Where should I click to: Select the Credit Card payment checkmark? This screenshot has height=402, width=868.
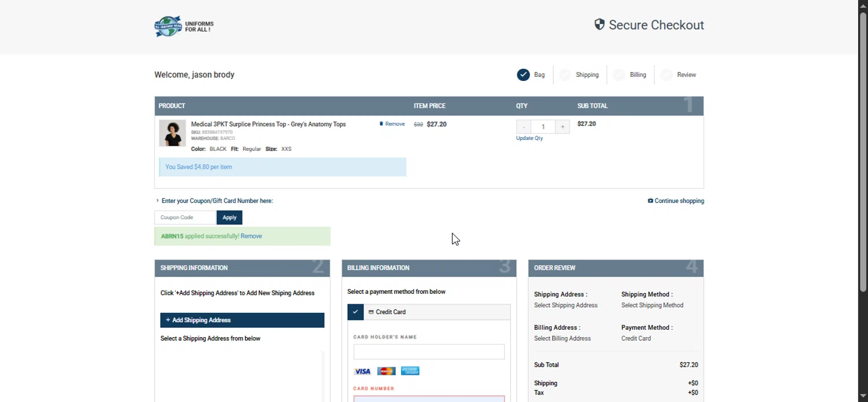[355, 312]
